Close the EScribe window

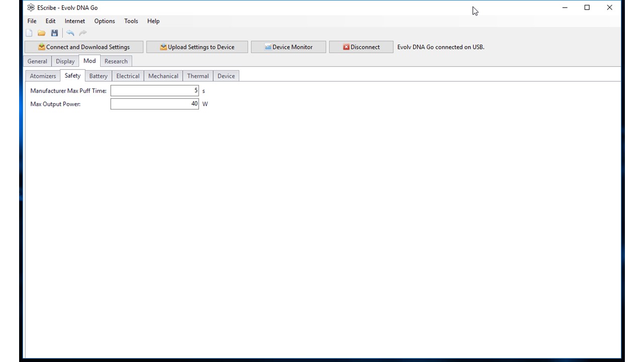[x=609, y=8]
